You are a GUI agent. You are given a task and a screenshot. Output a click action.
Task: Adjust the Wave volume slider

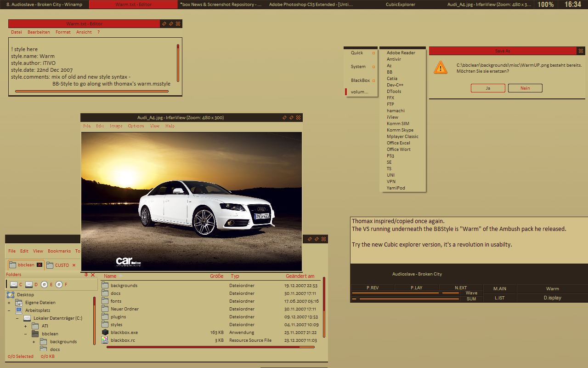[x=405, y=293]
